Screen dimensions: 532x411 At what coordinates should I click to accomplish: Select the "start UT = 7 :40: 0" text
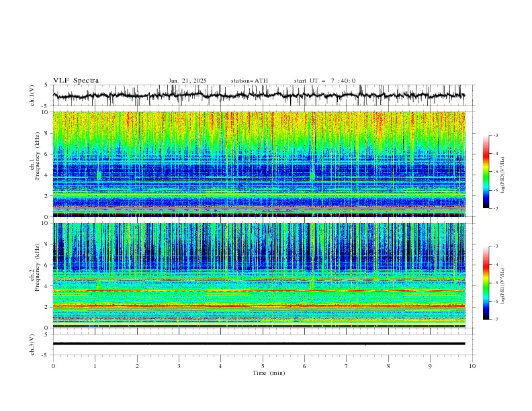tap(324, 81)
